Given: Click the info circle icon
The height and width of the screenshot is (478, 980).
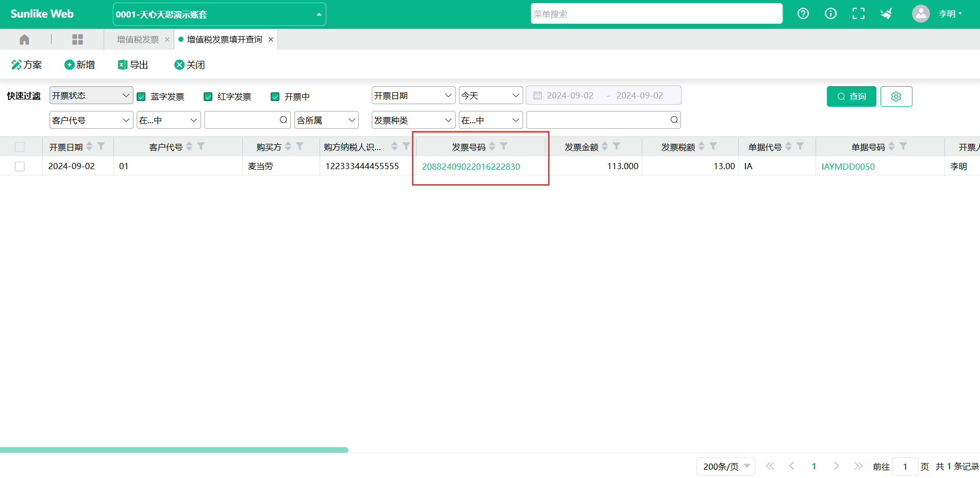Looking at the screenshot, I should (830, 14).
